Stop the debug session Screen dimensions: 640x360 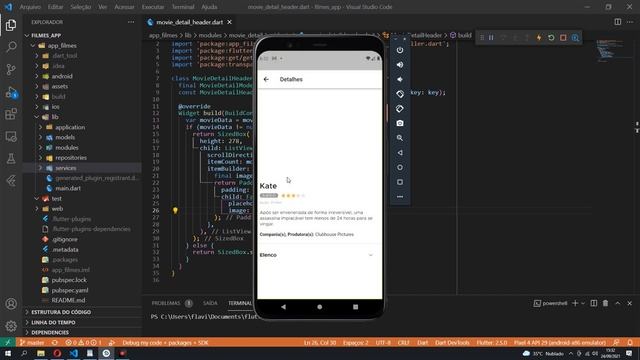[x=563, y=38]
